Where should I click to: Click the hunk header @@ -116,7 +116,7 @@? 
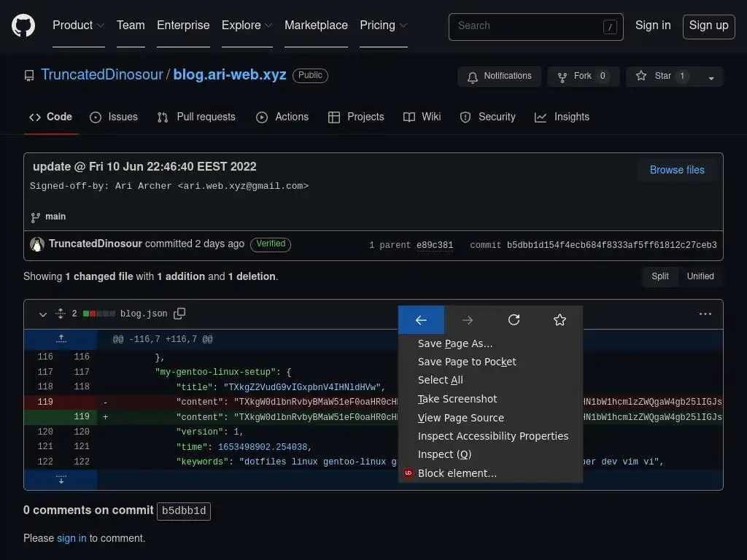(x=163, y=340)
